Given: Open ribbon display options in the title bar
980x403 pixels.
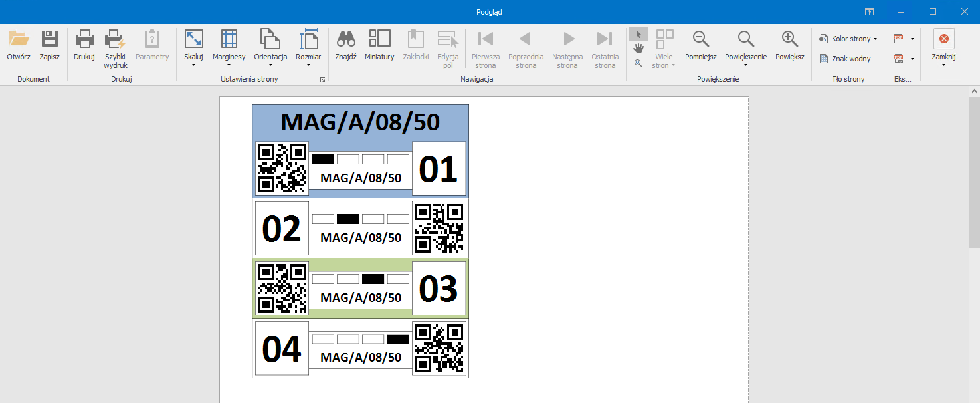Looking at the screenshot, I should click(x=868, y=11).
